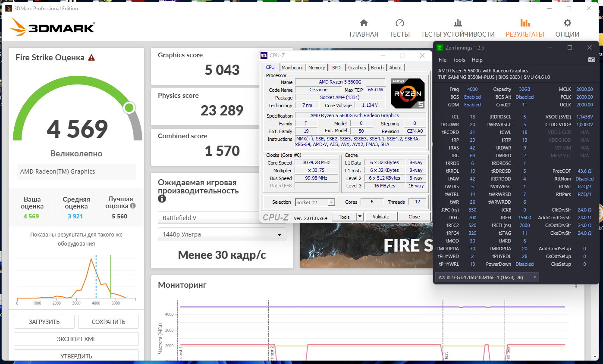
Task: Click the Core Voltage value 1.104 V
Action: [x=370, y=105]
